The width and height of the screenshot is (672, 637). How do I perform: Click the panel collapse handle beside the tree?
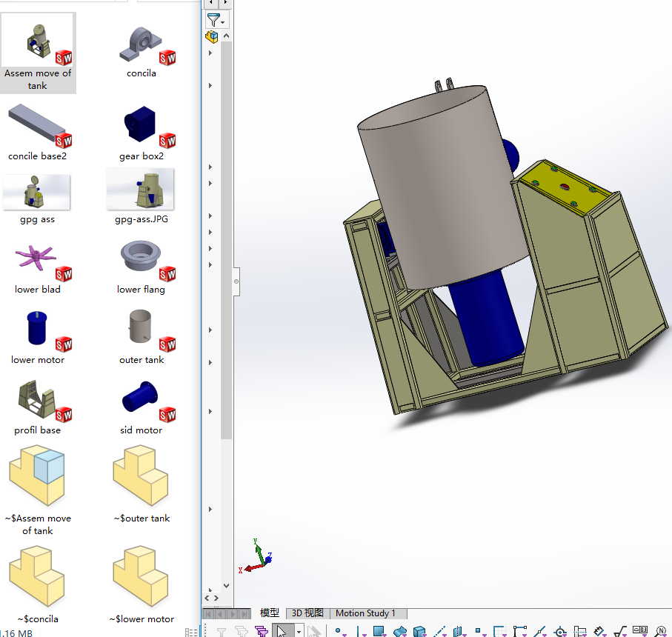[236, 281]
